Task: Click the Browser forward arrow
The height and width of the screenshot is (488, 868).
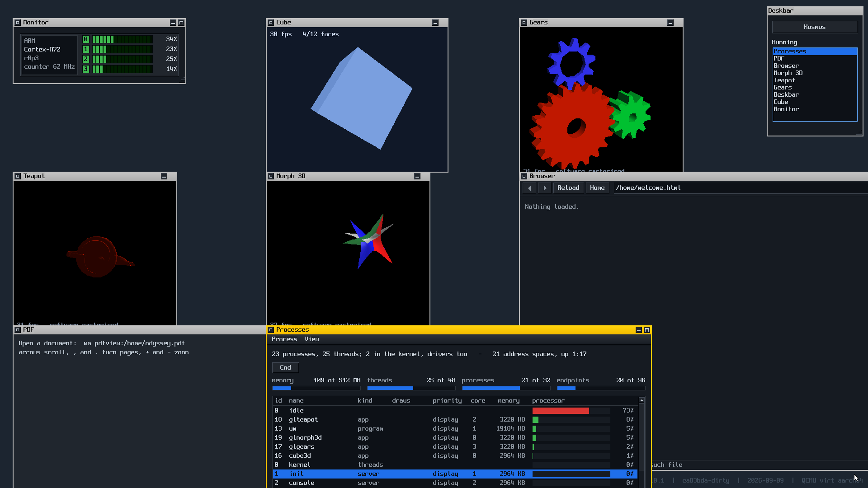Action: (x=545, y=188)
